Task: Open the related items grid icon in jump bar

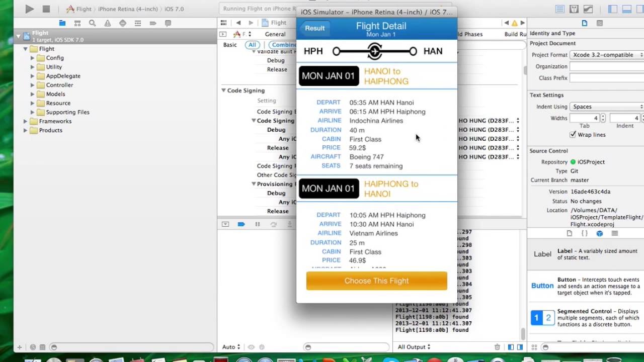Action: tap(223, 23)
